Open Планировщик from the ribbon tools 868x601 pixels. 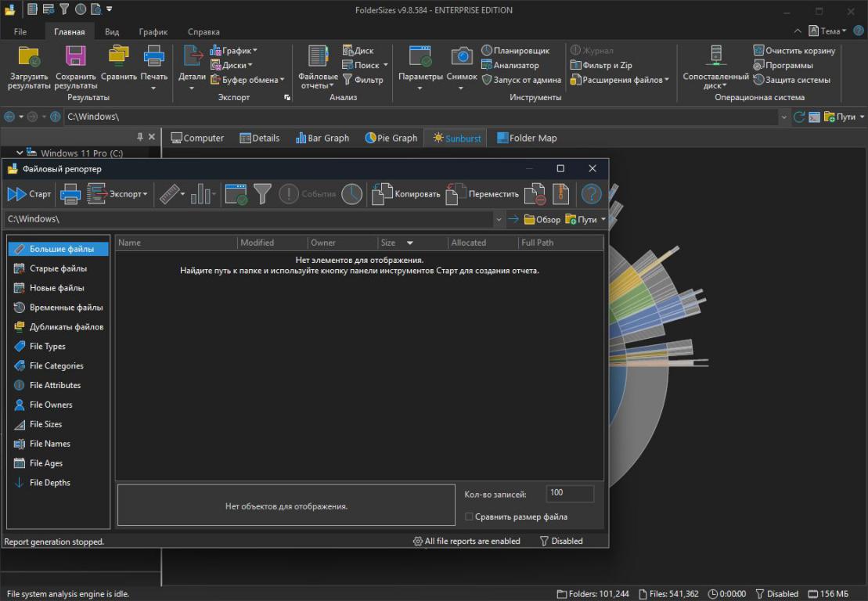coord(516,51)
